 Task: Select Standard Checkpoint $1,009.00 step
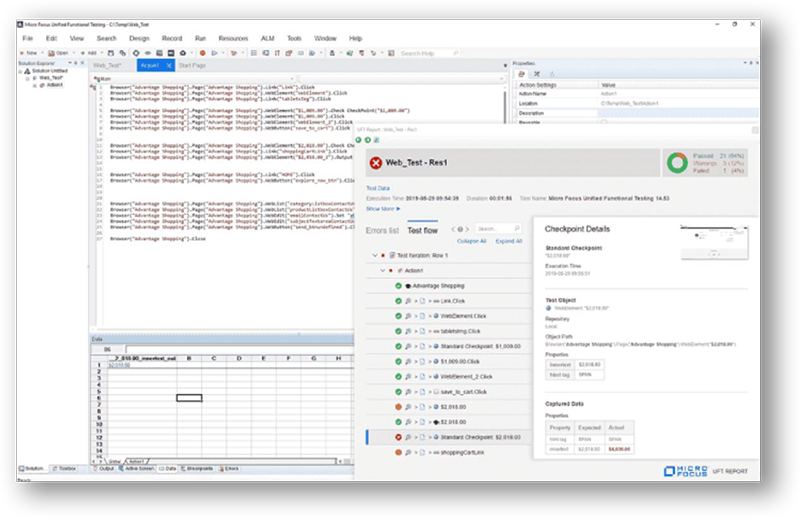coord(449,346)
